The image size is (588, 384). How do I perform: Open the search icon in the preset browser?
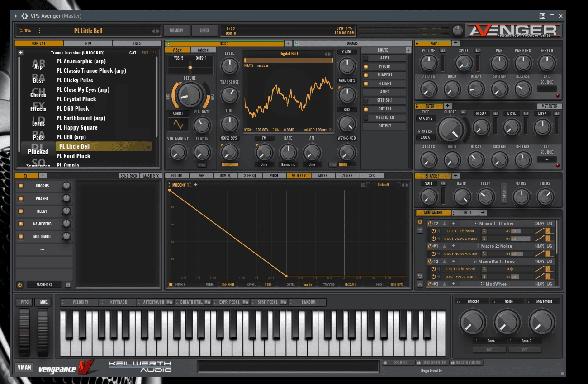pos(154,53)
